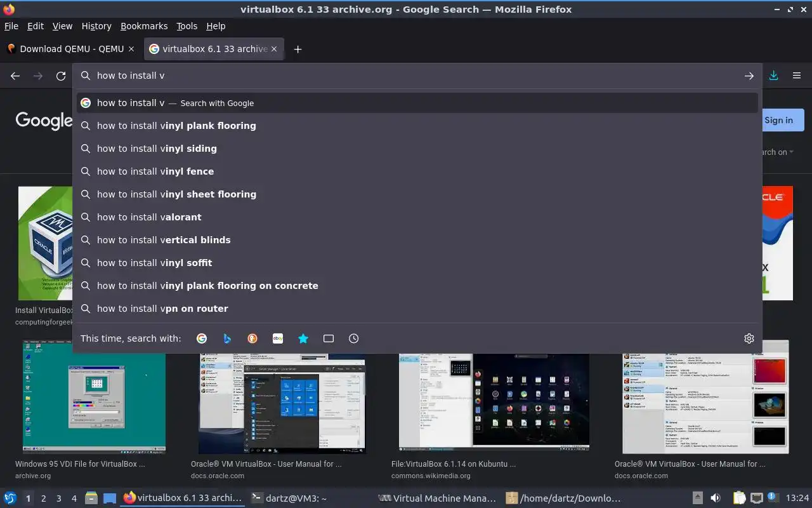The height and width of the screenshot is (508, 812).
Task: Reload the current page
Action: click(x=61, y=76)
